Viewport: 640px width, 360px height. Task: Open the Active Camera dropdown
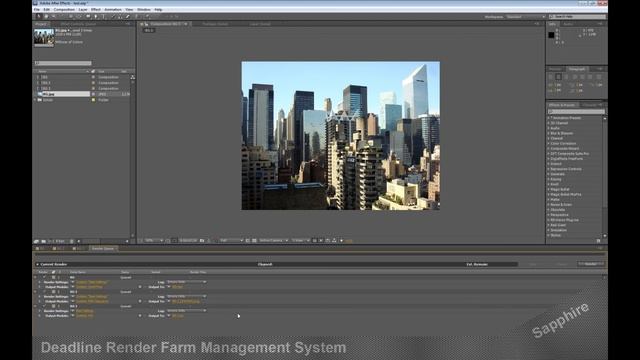(x=273, y=241)
